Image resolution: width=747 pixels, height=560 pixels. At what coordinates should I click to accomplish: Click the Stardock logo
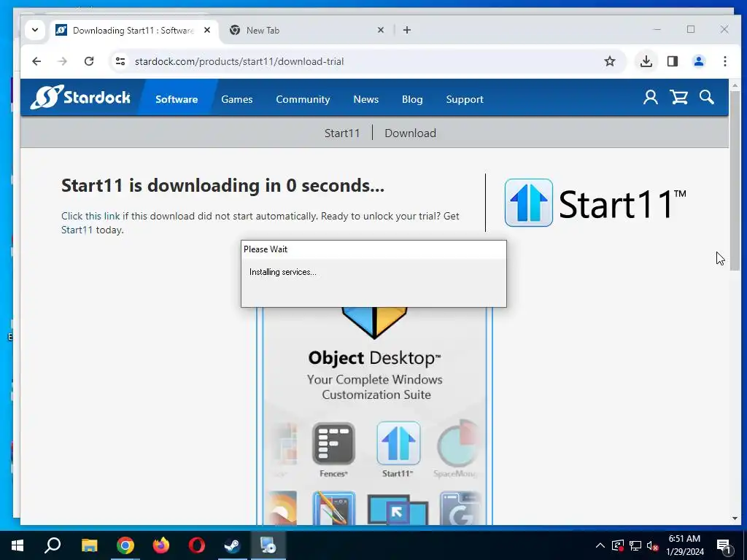80,97
